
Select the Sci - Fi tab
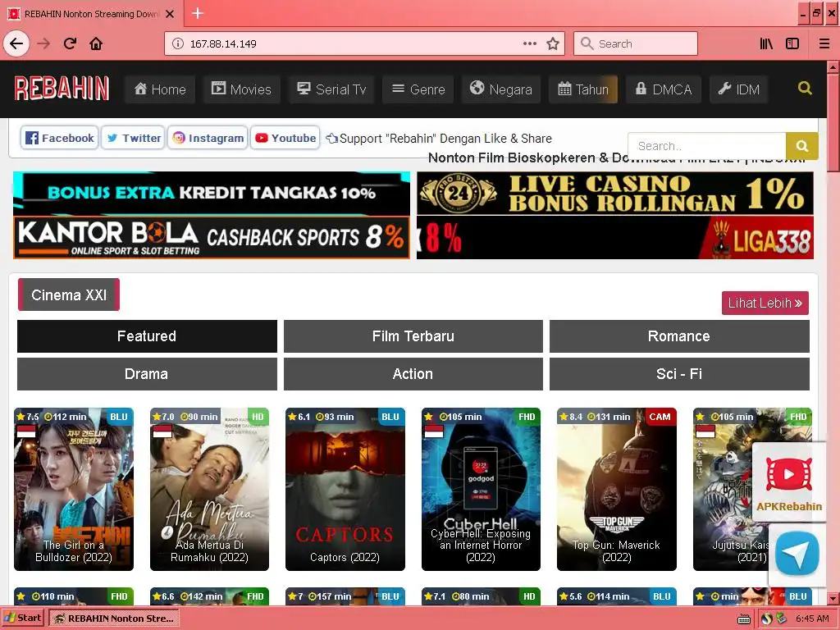point(679,374)
